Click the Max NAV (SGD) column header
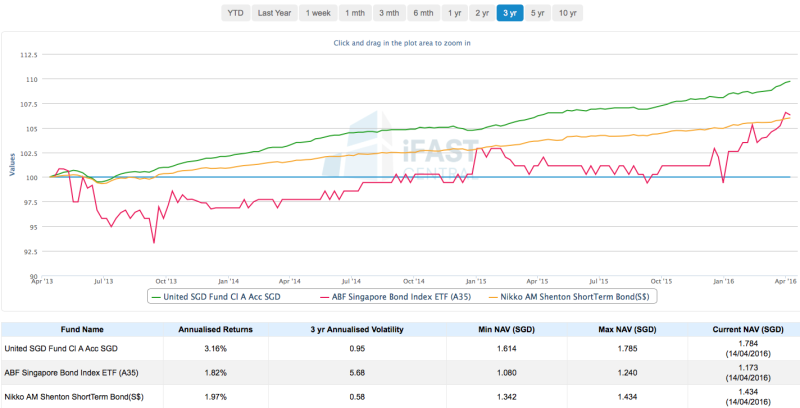Screen dimensions: 800x408 coord(627,329)
